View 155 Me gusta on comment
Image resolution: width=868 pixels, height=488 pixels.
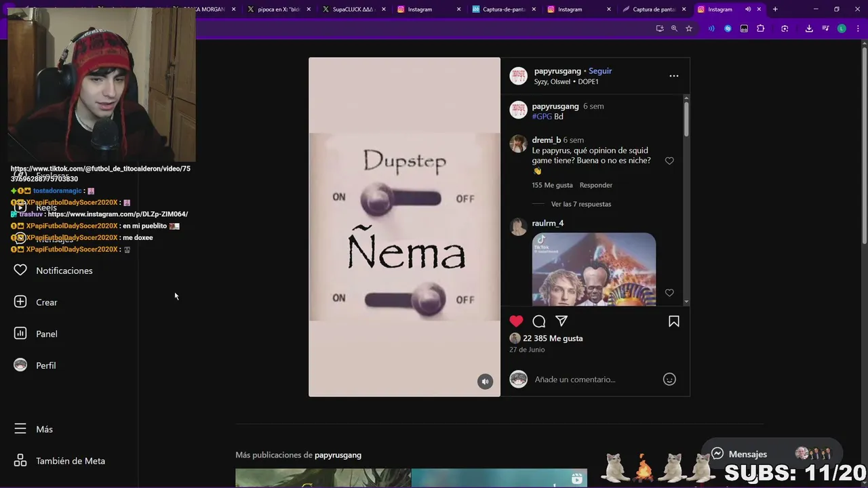point(553,185)
